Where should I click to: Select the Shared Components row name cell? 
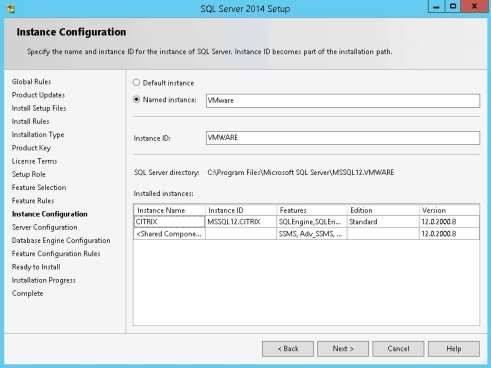[169, 234]
